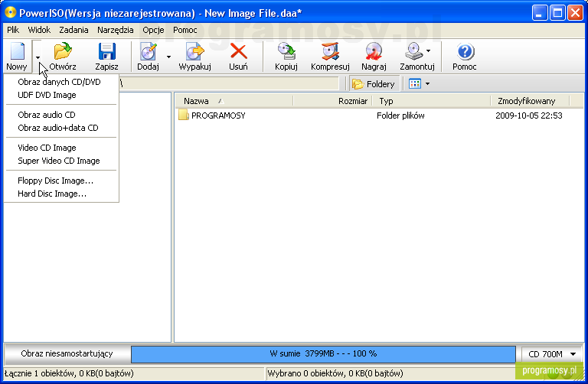Viewport: 588px width, 384px height.
Task: Choose Obraz audio+data CD menu entry
Action: (x=61, y=128)
